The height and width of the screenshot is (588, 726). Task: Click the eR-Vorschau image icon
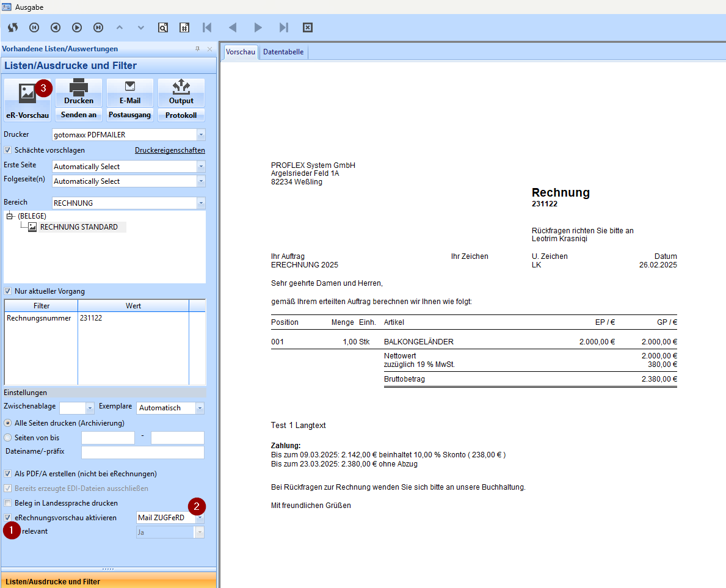[x=27, y=93]
